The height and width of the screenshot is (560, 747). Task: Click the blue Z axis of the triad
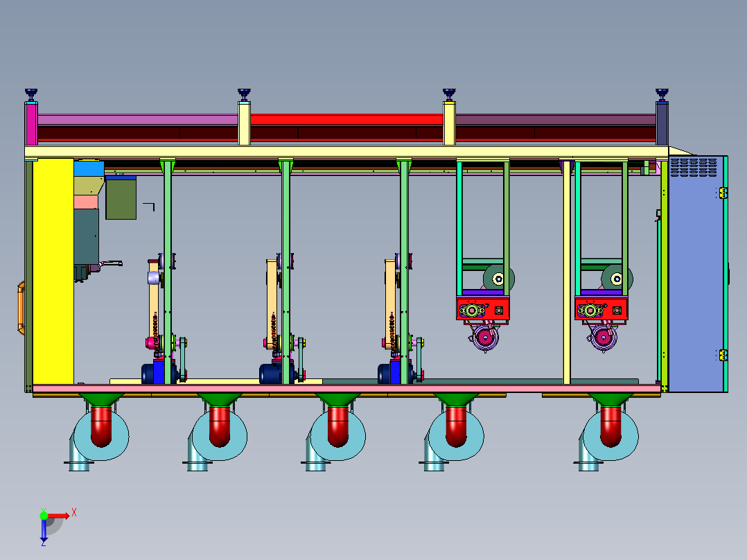(x=44, y=530)
